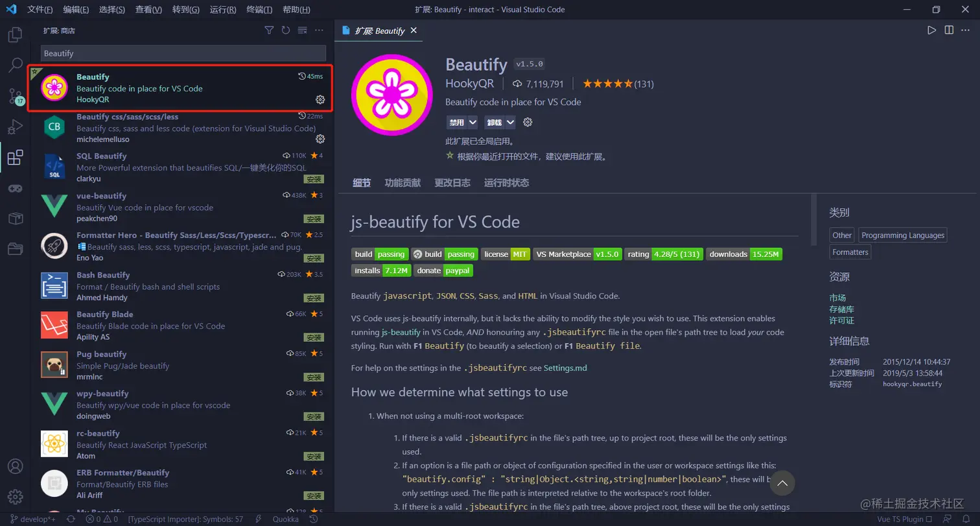Open manage gear for Beautify by HookyQR
The image size is (980, 526).
(x=320, y=99)
